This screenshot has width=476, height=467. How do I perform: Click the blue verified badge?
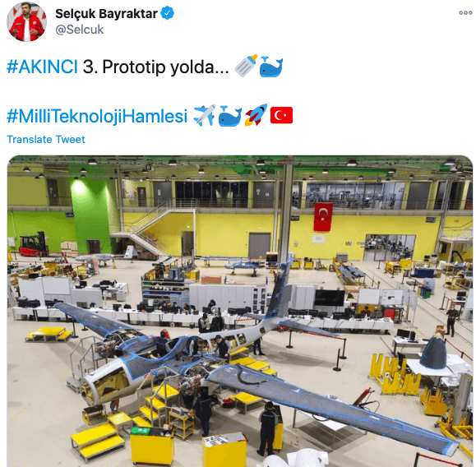[x=167, y=13]
